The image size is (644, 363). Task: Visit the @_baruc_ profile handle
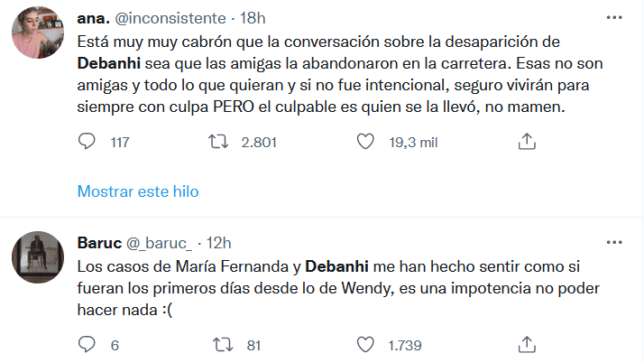(160, 243)
